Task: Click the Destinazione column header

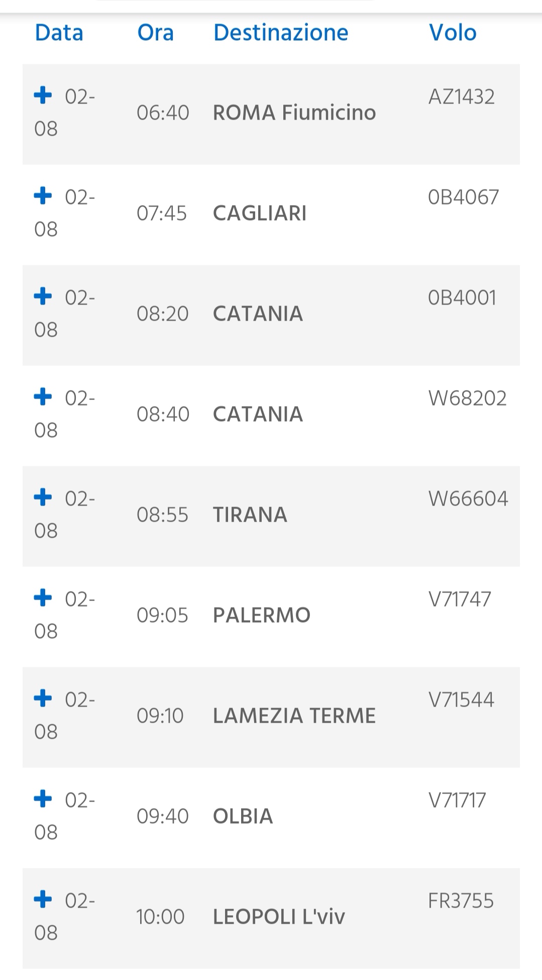Action: point(281,33)
